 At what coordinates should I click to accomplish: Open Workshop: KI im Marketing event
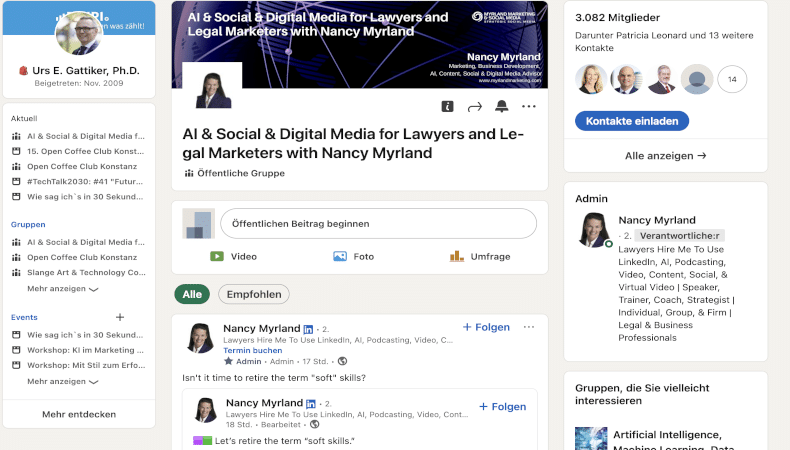click(78, 350)
